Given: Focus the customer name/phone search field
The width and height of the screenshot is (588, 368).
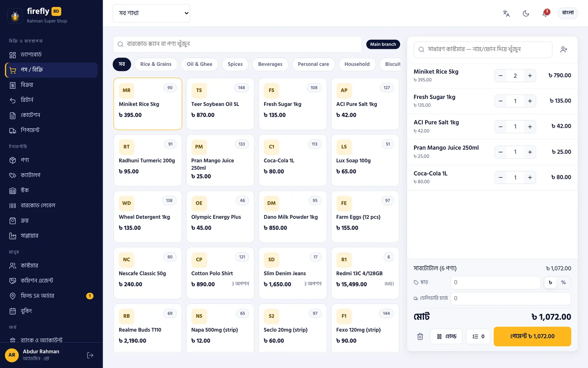Looking at the screenshot, I should coord(483,50).
